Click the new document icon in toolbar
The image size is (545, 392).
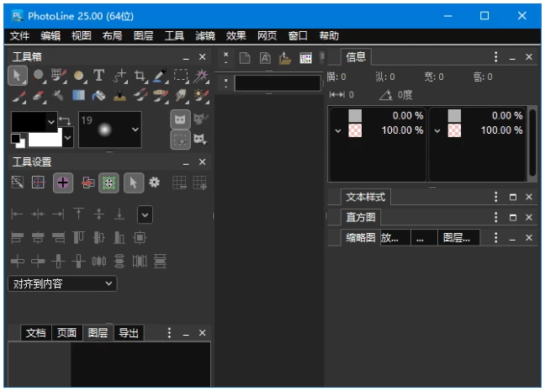pyautogui.click(x=245, y=58)
